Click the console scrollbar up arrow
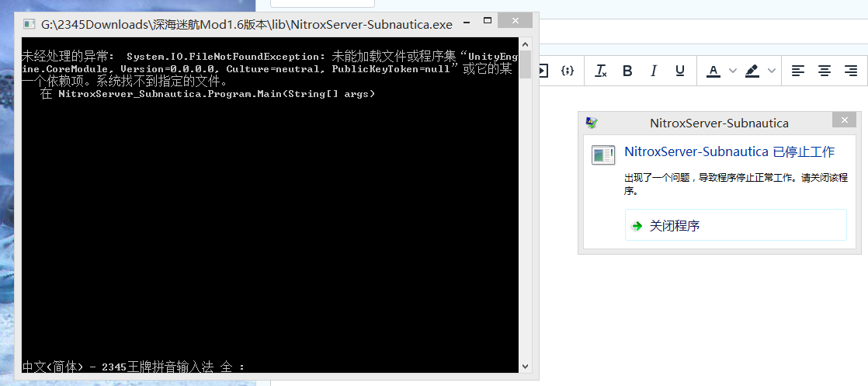868x386 pixels. (x=525, y=43)
